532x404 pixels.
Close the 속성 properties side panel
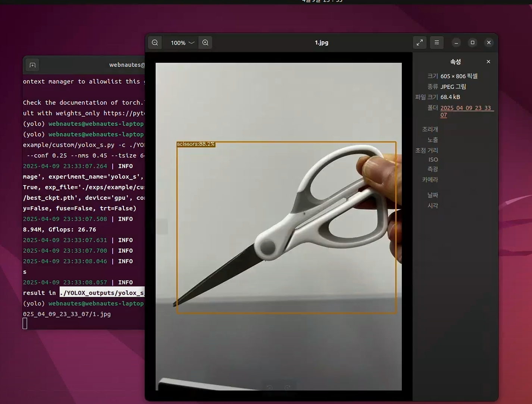click(x=488, y=61)
